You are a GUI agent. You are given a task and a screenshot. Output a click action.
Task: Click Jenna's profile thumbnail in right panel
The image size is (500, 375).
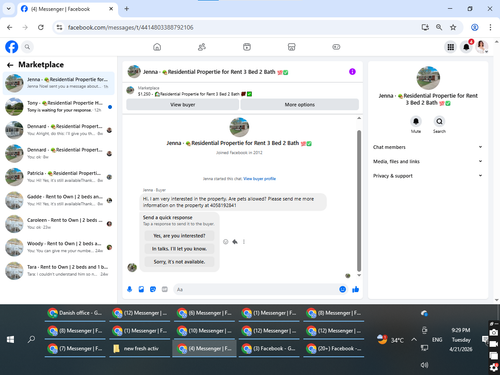pyautogui.click(x=428, y=78)
